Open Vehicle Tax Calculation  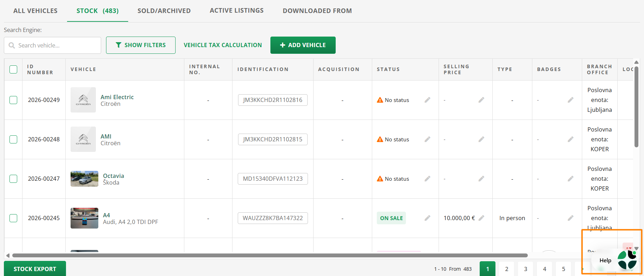click(223, 45)
